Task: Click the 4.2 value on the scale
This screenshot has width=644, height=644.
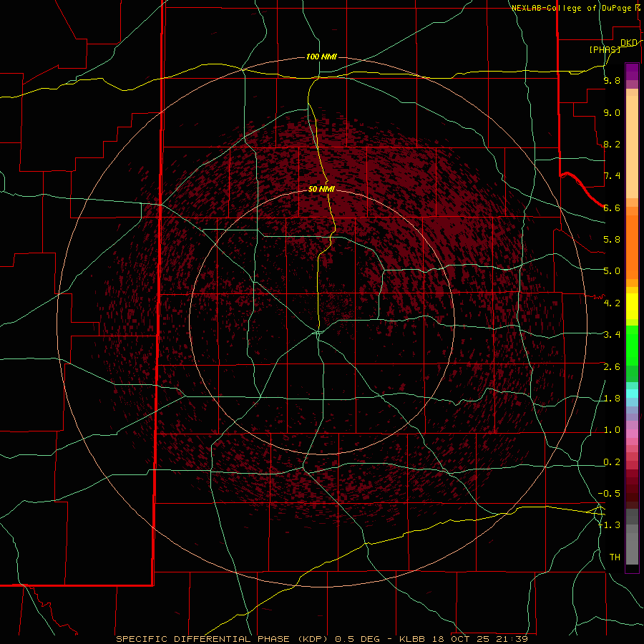Action: (x=612, y=303)
